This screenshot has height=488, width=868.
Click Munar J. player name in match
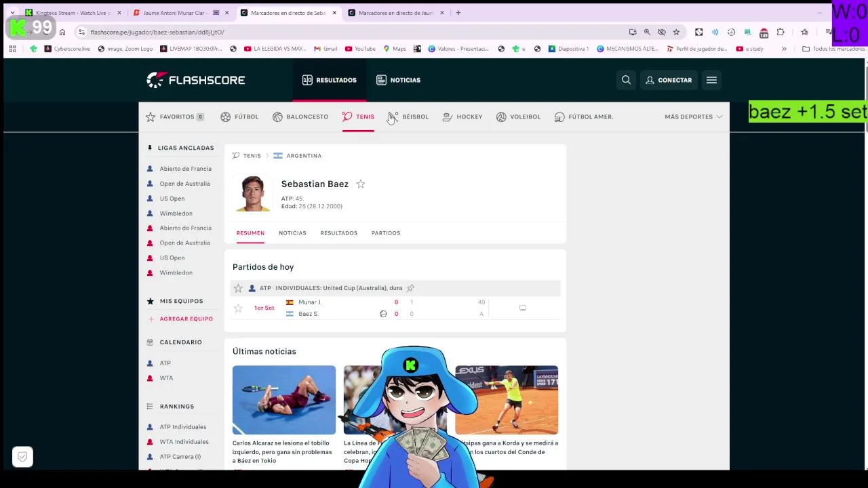[x=310, y=302]
